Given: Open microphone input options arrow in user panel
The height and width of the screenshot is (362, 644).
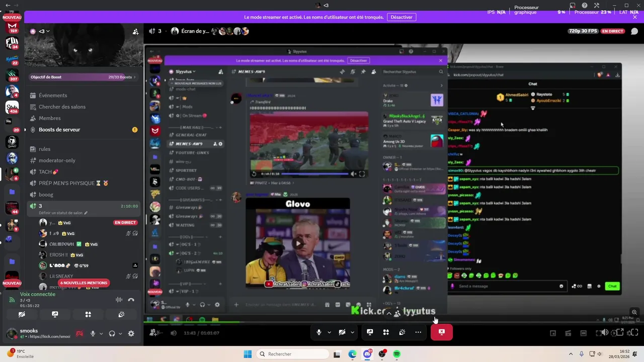Looking at the screenshot, I should pyautogui.click(x=101, y=333).
